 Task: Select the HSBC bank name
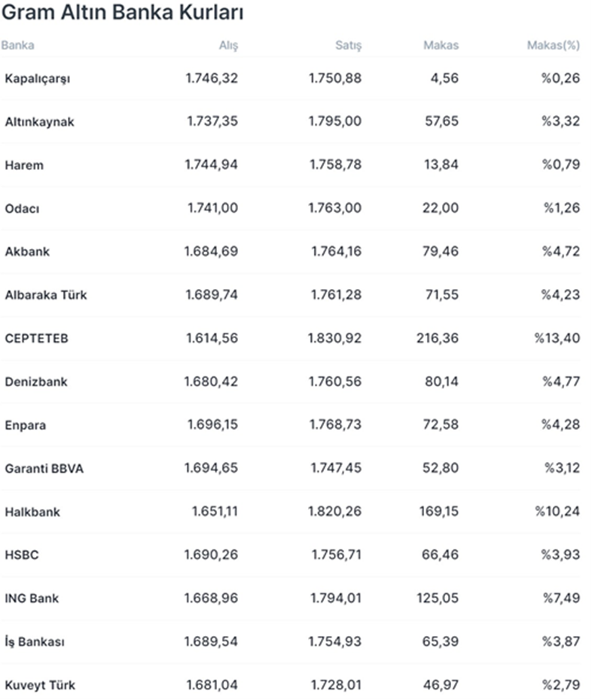(x=21, y=555)
